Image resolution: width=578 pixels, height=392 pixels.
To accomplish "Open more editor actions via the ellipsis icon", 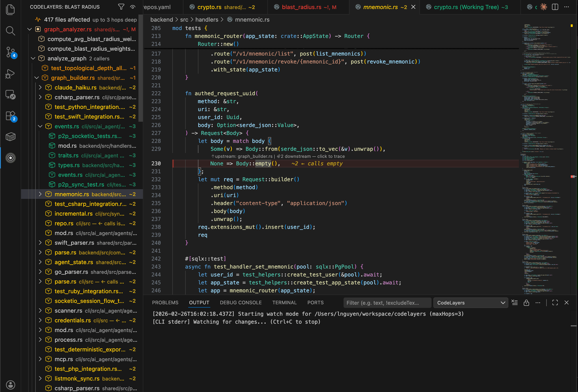I will 567,7.
